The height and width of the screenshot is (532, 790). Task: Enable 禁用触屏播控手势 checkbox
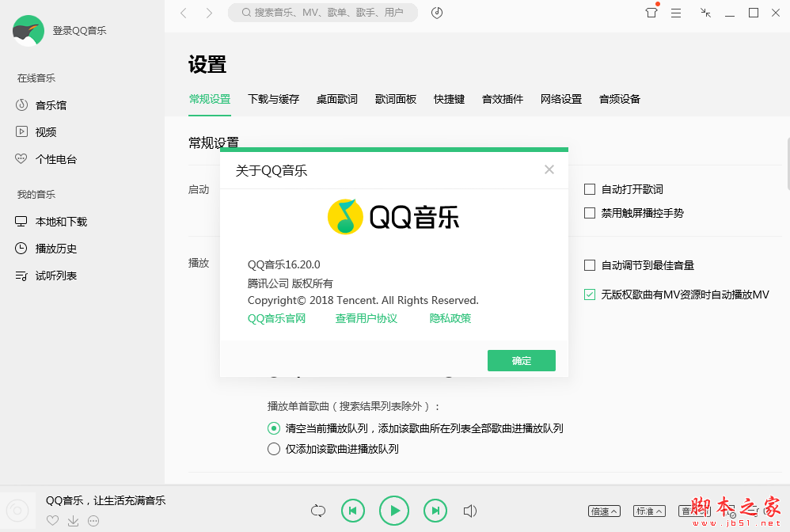click(590, 213)
